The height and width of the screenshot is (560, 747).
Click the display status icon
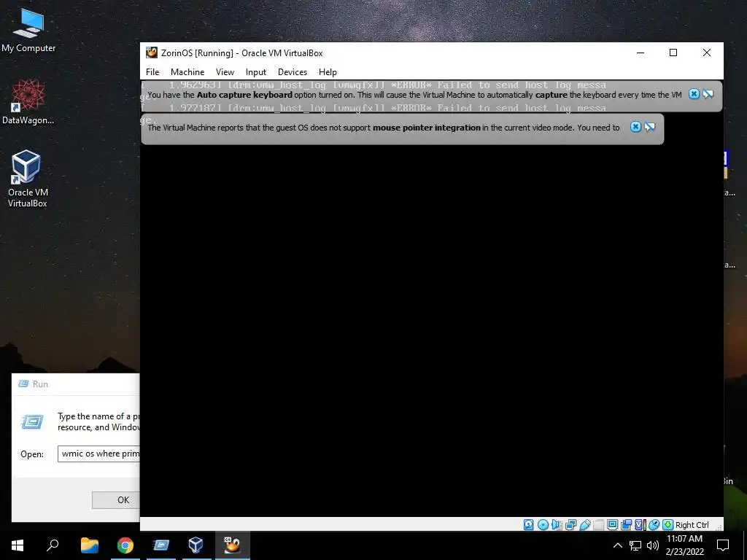(612, 524)
